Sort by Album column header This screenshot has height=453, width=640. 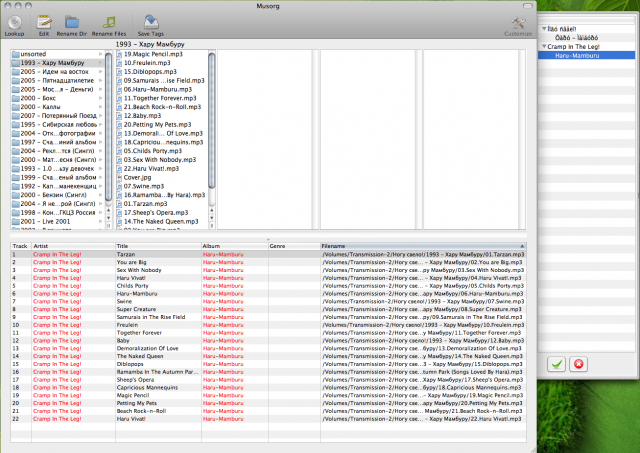pyautogui.click(x=235, y=246)
